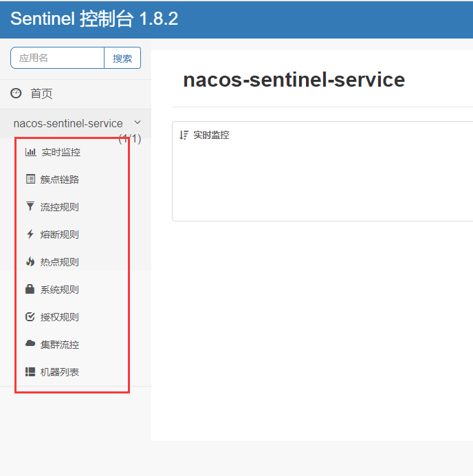Click the dashboard icon beside 首页
The image size is (473, 476).
tap(16, 93)
